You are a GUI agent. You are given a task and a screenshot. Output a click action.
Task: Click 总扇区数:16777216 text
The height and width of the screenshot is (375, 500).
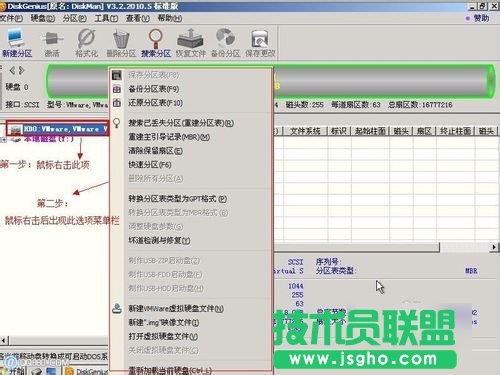tap(420, 105)
